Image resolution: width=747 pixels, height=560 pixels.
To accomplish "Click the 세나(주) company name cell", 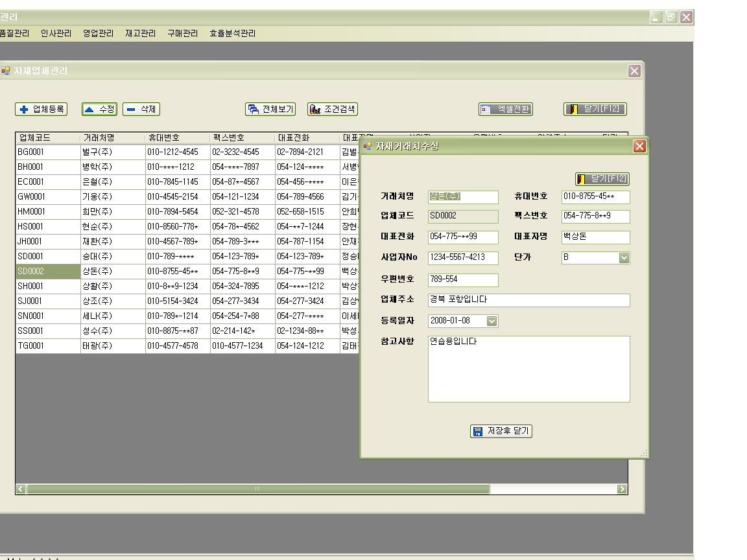I will [x=113, y=316].
